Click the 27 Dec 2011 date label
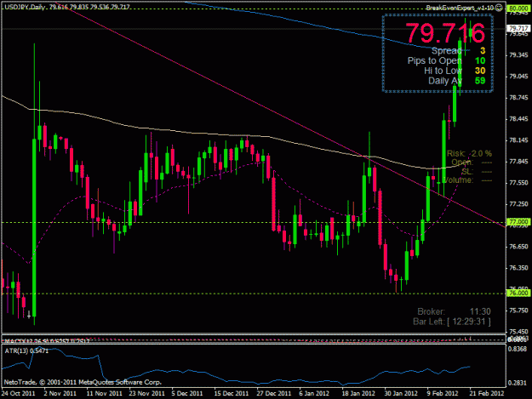532x399 pixels. 274,393
